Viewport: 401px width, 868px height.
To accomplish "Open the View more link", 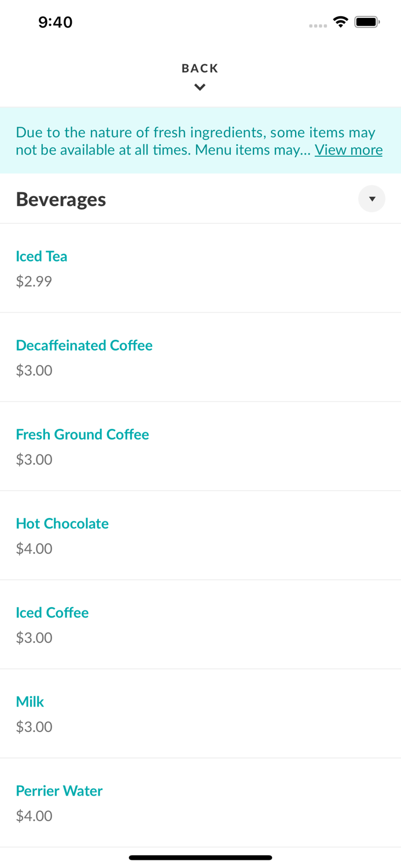I will (348, 150).
